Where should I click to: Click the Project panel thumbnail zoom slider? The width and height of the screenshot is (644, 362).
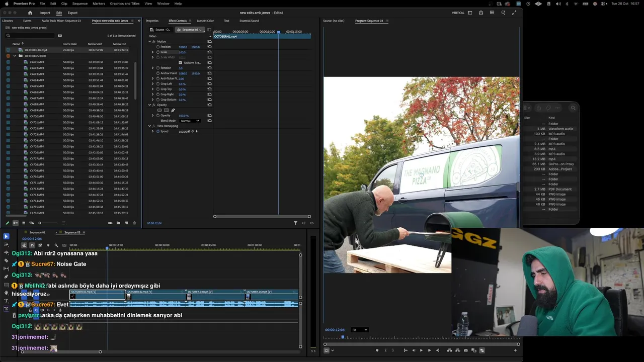click(48, 223)
